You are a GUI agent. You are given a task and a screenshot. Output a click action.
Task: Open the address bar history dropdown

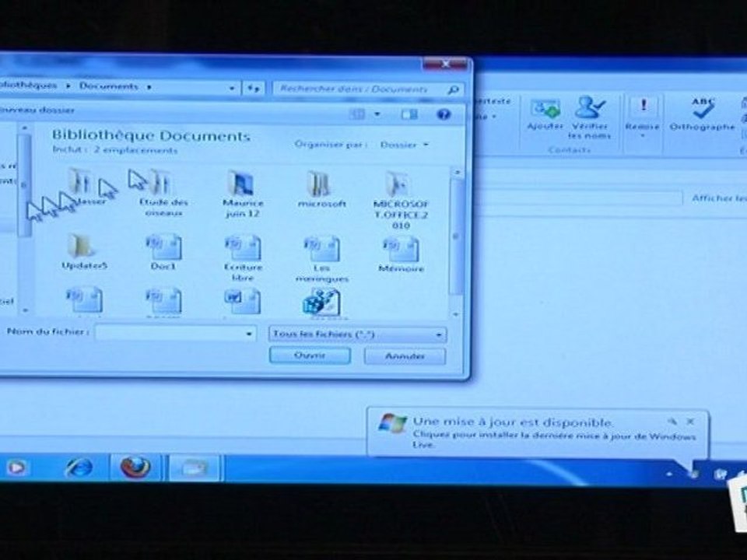coord(232,89)
